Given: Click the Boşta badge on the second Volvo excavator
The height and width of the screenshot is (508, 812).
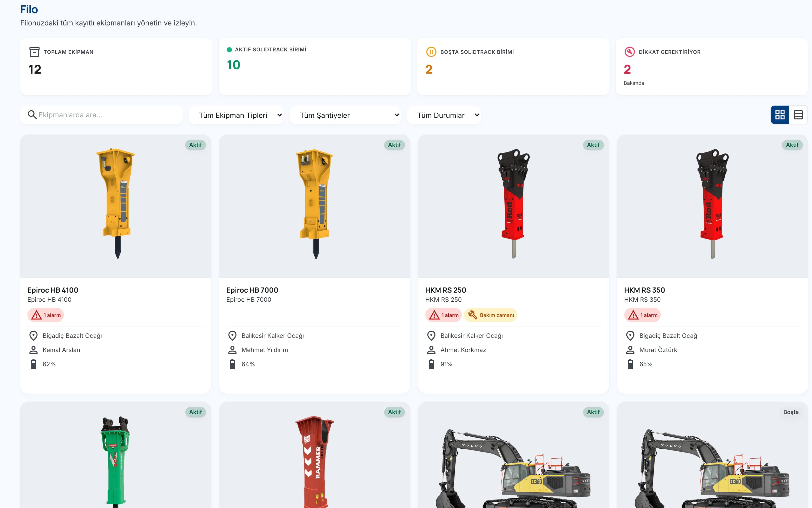Looking at the screenshot, I should (x=791, y=412).
